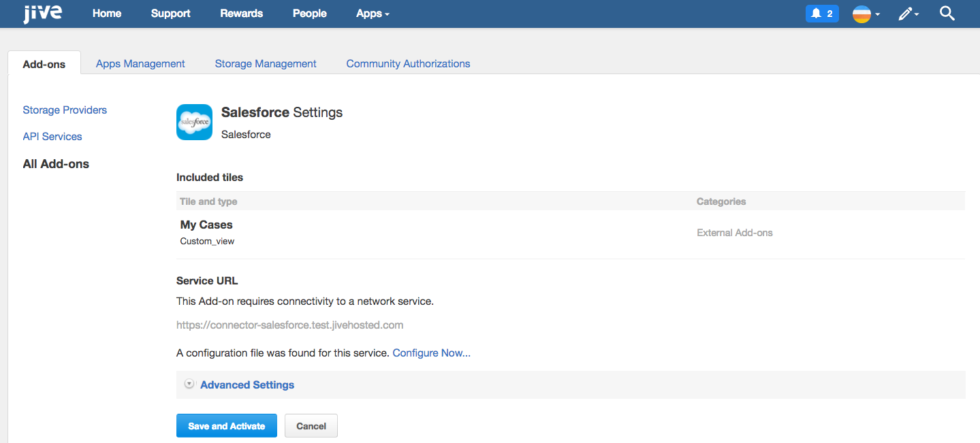The image size is (980, 443).
Task: Open the user avatar menu
Action: pyautogui.click(x=866, y=14)
